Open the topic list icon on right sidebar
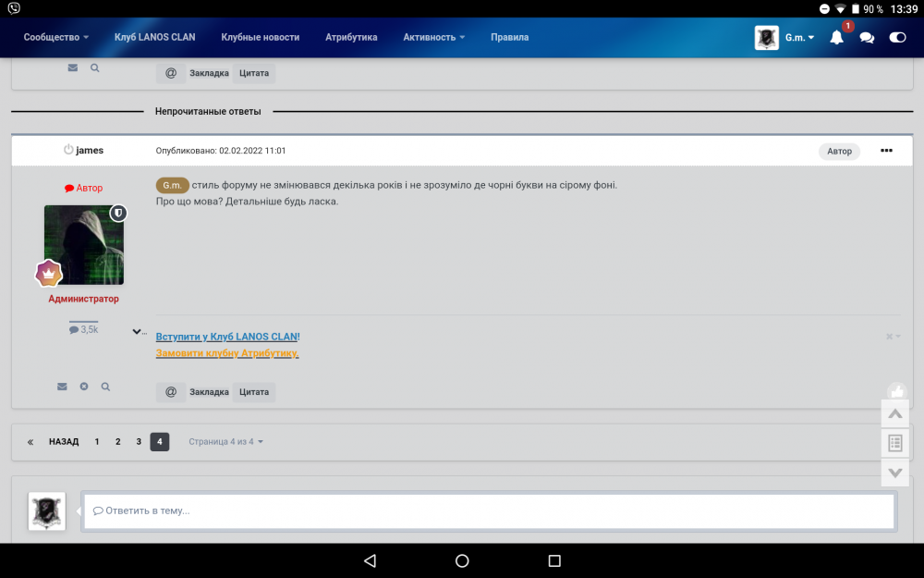The height and width of the screenshot is (578, 924). (x=894, y=443)
